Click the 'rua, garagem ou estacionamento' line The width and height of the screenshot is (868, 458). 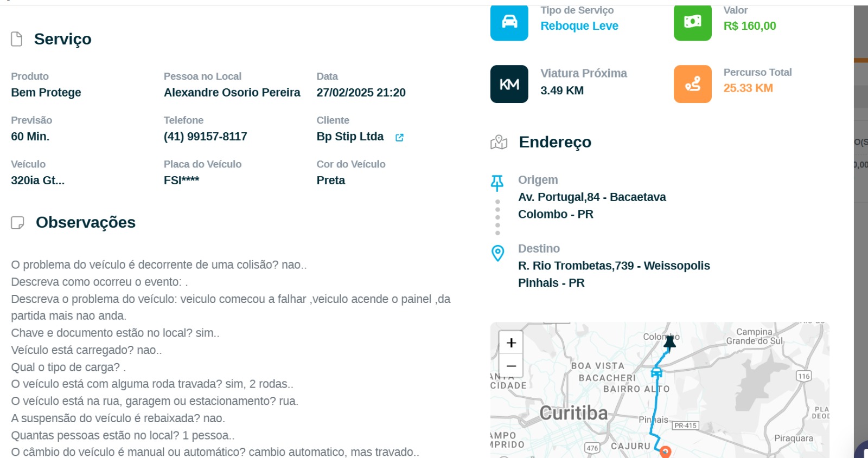pos(155,401)
